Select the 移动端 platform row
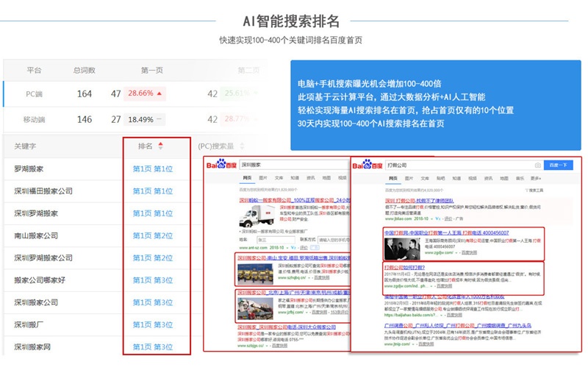This screenshot has height=384, width=588. pos(35,119)
